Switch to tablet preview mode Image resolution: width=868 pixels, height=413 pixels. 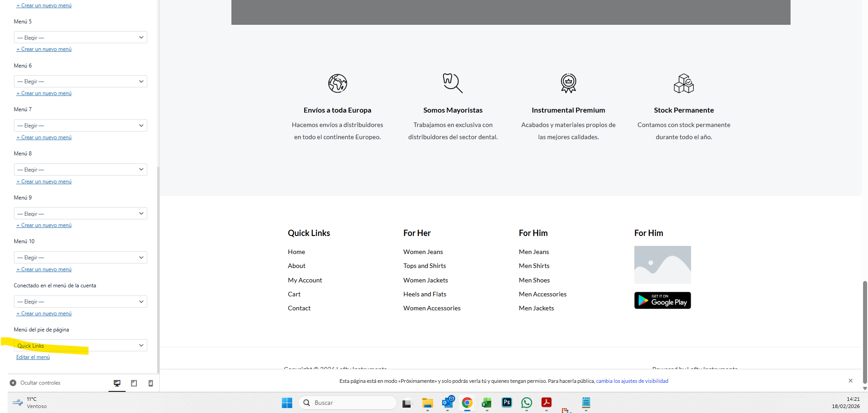(x=134, y=383)
